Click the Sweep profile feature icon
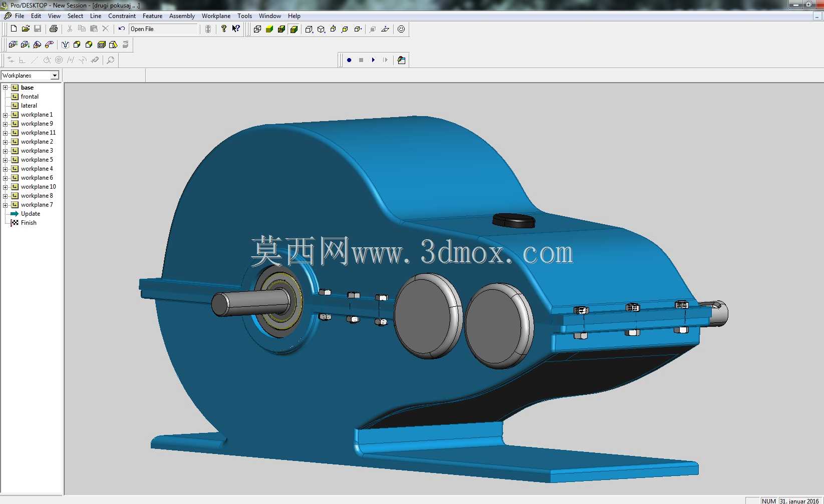 [49, 45]
